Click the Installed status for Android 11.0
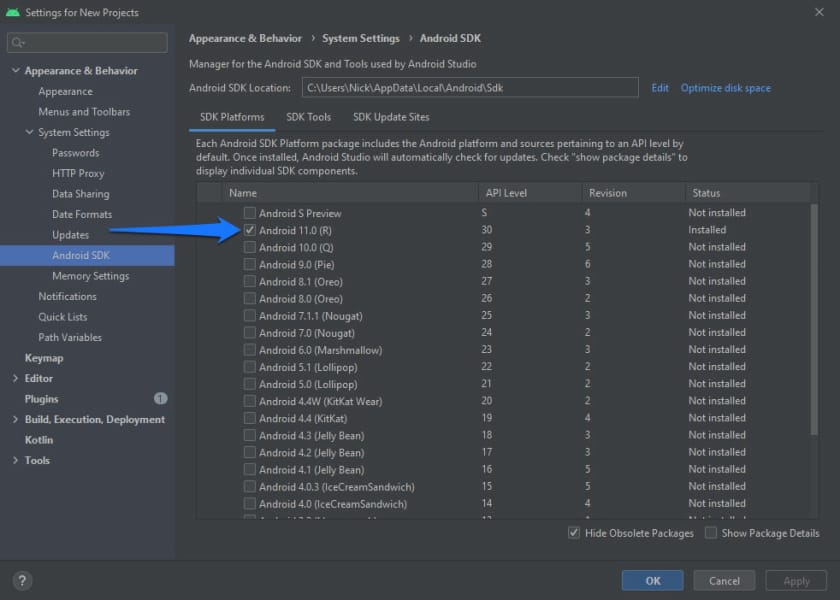The width and height of the screenshot is (840, 600). click(x=707, y=230)
